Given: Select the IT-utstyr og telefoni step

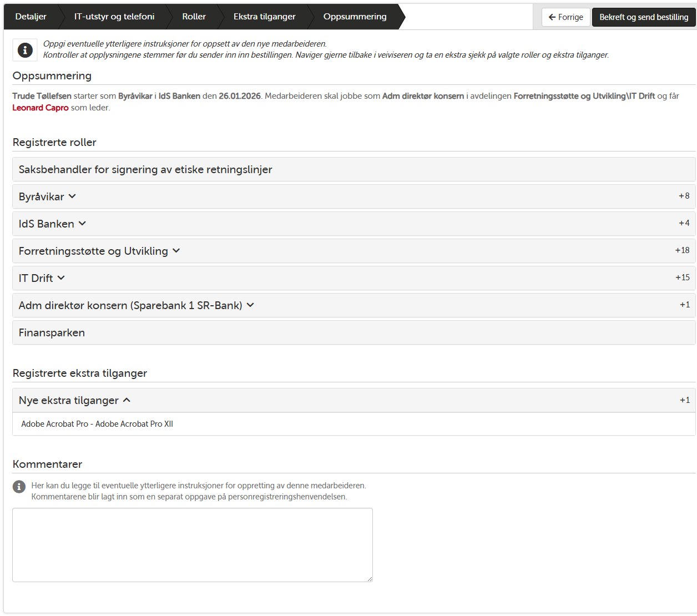Looking at the screenshot, I should (x=113, y=17).
